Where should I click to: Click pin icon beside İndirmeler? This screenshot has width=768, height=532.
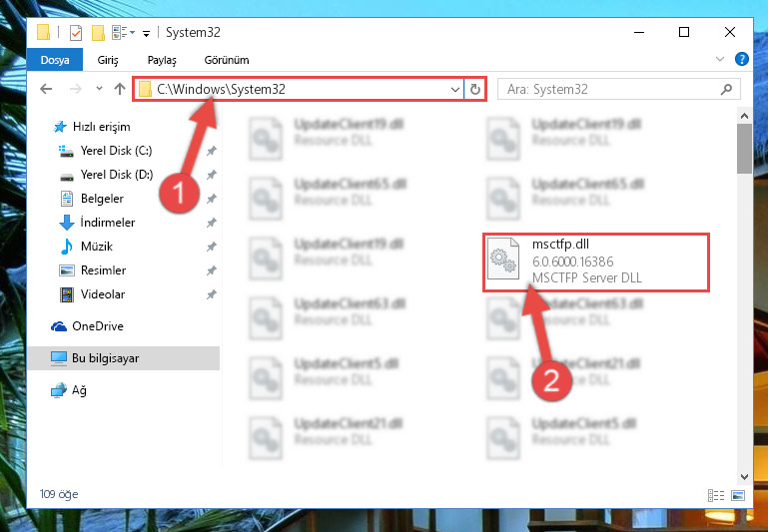click(211, 223)
